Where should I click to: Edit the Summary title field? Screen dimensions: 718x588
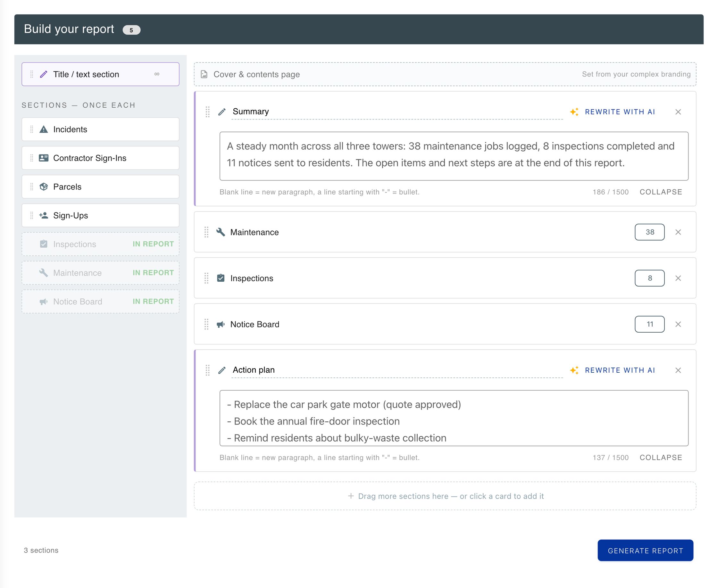tap(397, 112)
